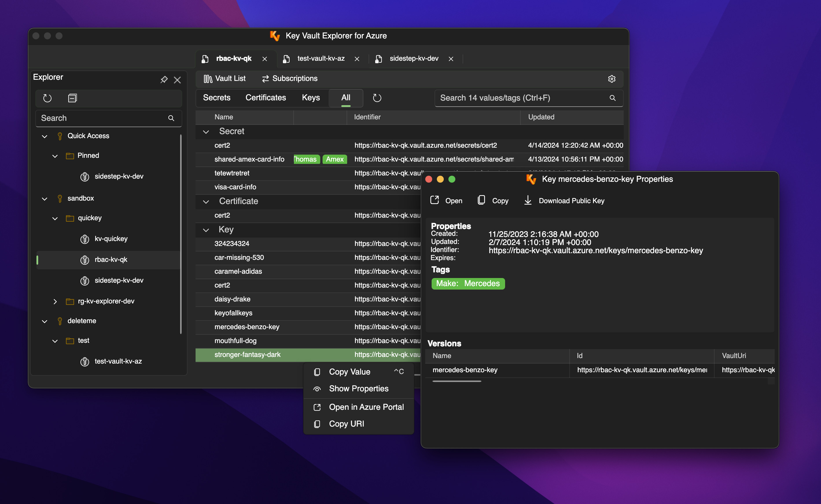Select Show Properties from context menu
Viewport: 821px width, 504px height.
click(x=359, y=389)
